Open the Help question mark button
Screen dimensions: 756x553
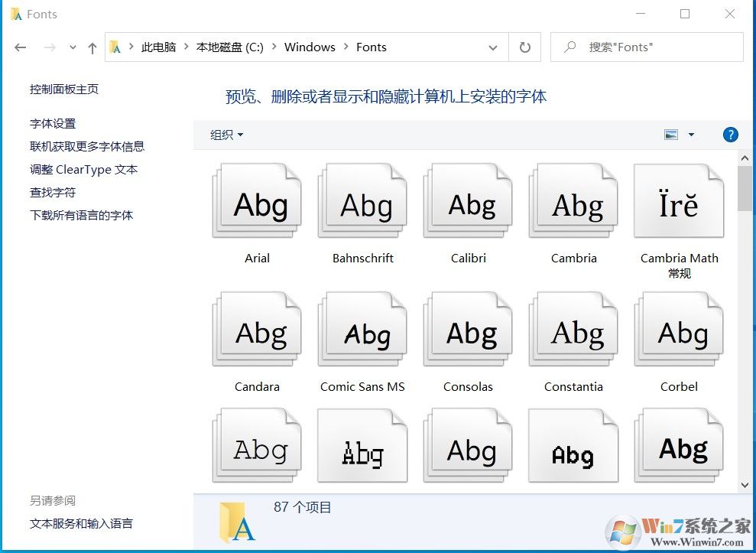click(x=731, y=135)
